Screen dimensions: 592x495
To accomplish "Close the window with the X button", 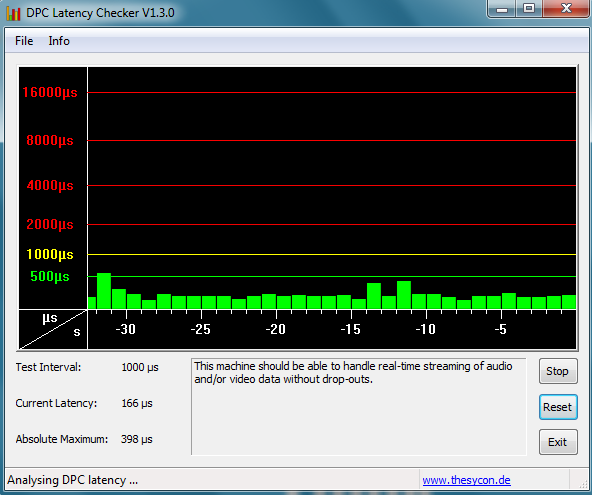I will pos(566,9).
